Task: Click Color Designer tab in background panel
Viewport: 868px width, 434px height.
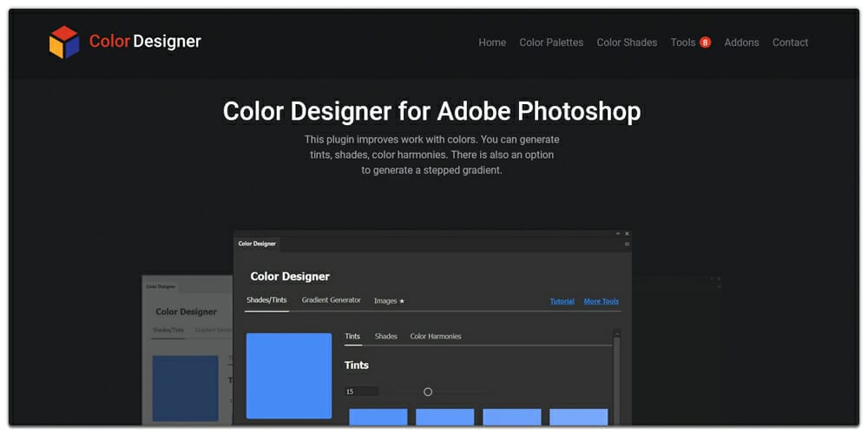Action: click(x=161, y=286)
